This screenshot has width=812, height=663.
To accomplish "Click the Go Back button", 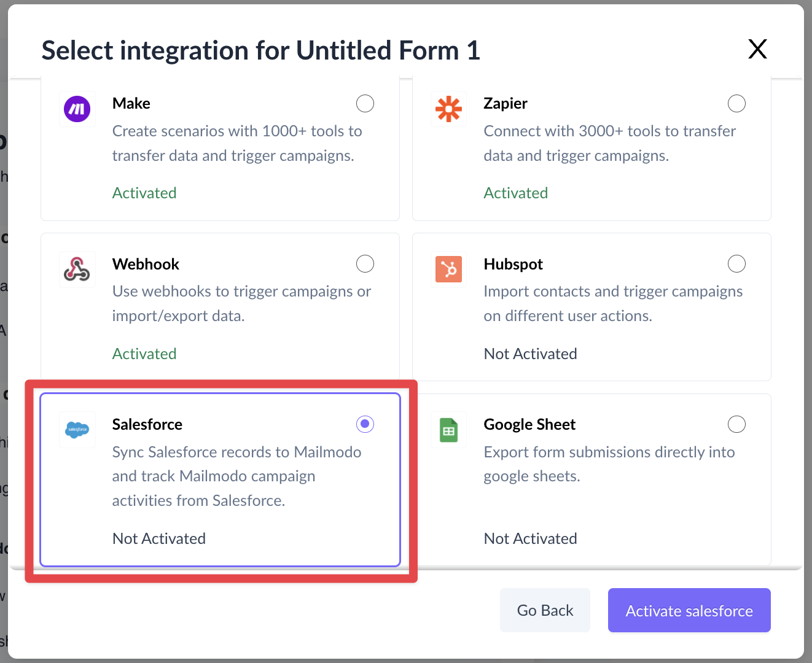I will click(545, 610).
